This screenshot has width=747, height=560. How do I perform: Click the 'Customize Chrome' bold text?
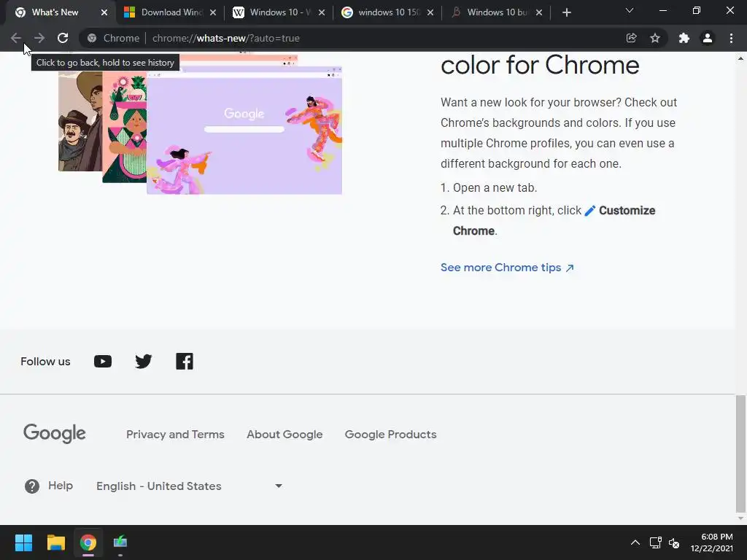pyautogui.click(x=554, y=220)
